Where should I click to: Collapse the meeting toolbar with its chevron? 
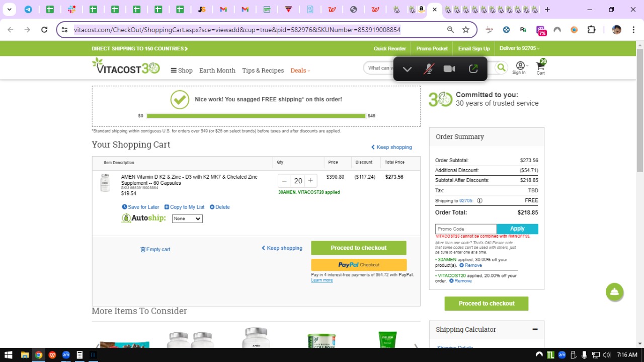(x=408, y=69)
